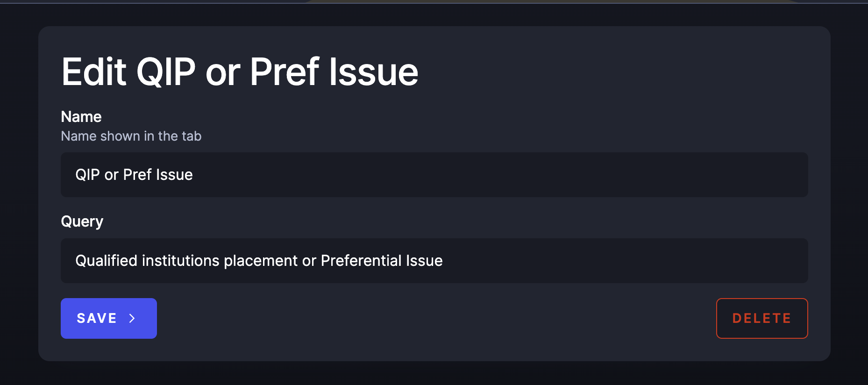The image size is (868, 385).
Task: Click the 'Query' field label
Action: click(x=82, y=221)
